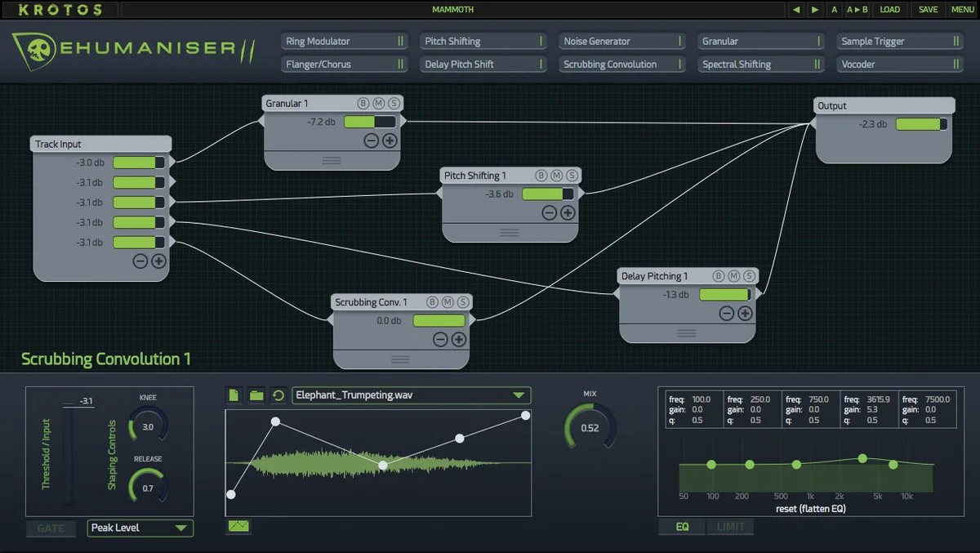Expand the Scrubbing Conv. 1 node handle

pos(400,359)
